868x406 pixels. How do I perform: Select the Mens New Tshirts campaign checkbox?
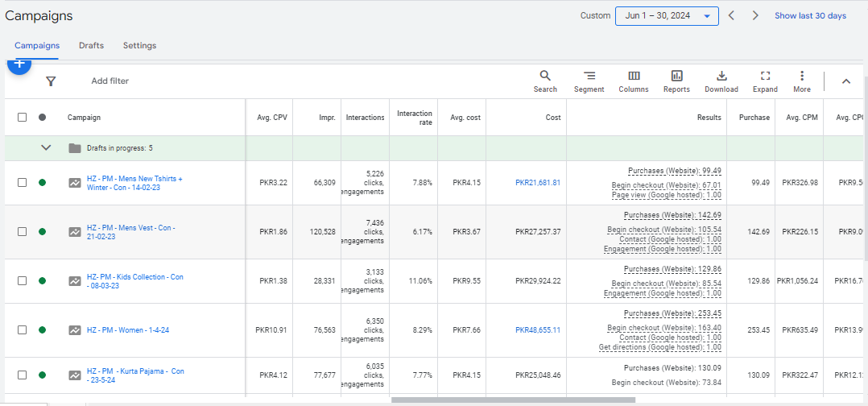tap(23, 183)
